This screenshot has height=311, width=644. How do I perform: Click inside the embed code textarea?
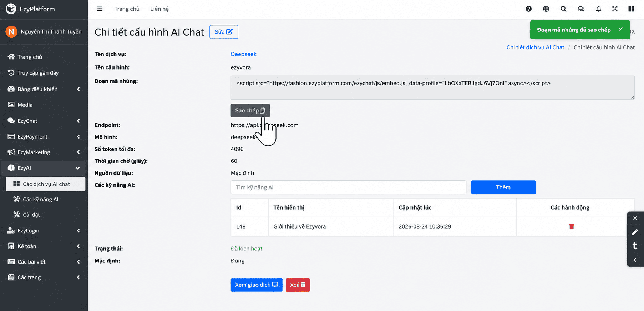pyautogui.click(x=433, y=87)
